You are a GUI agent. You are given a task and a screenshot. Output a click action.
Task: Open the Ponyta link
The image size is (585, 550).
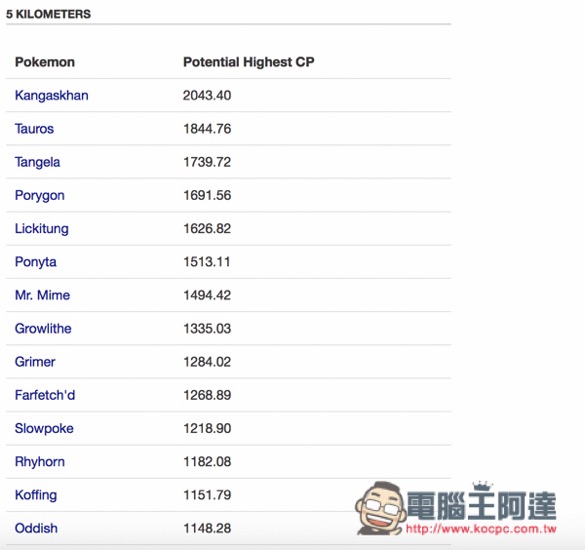35,262
